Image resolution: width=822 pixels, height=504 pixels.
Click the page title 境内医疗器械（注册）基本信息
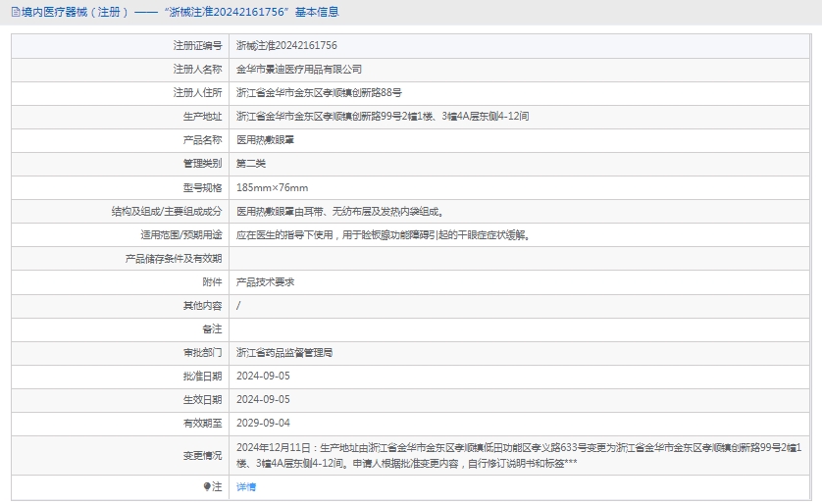pos(177,13)
